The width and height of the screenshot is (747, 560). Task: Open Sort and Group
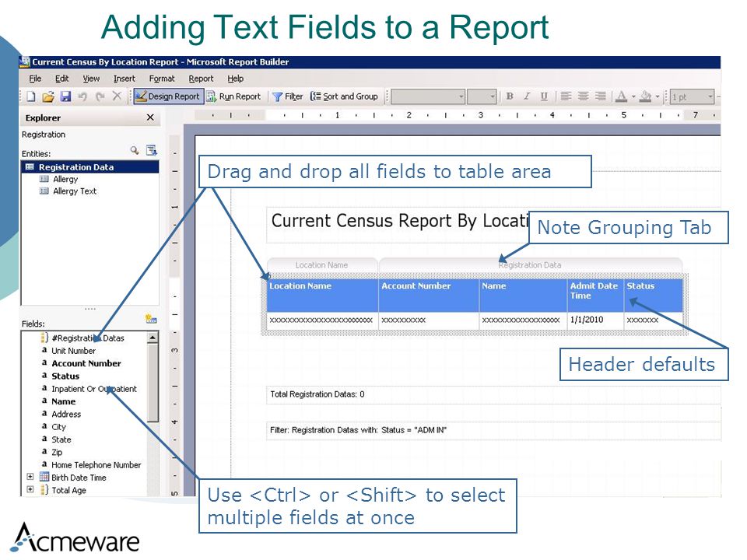[345, 96]
